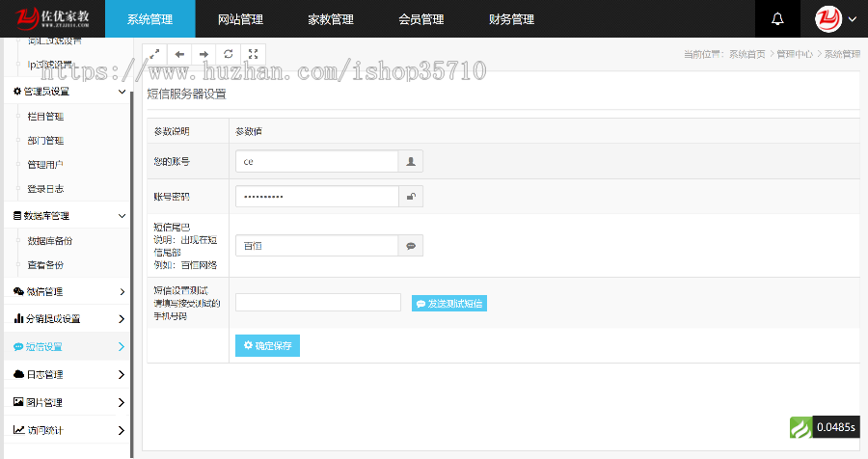Click the cloud icon of 日志管理

pos(18,374)
